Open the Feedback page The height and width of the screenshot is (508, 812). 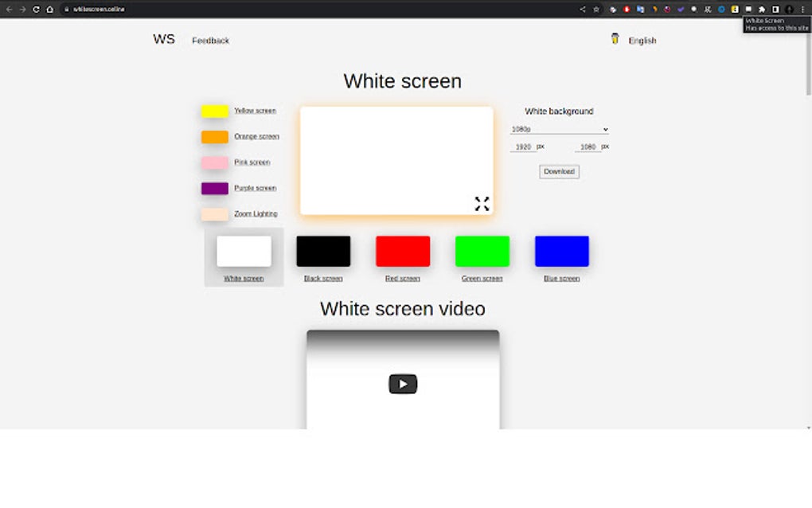coord(209,40)
